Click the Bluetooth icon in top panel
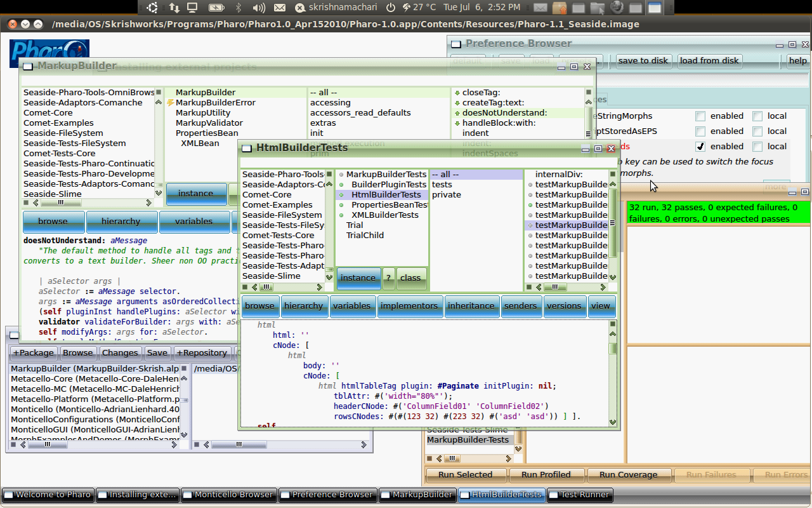Screen dimensions: 812x508 point(239,8)
